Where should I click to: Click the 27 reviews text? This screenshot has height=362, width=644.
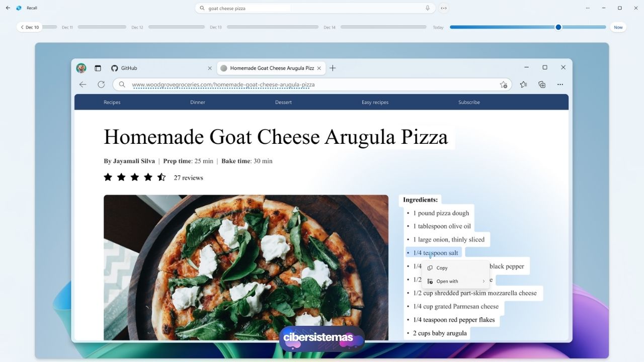(x=188, y=177)
